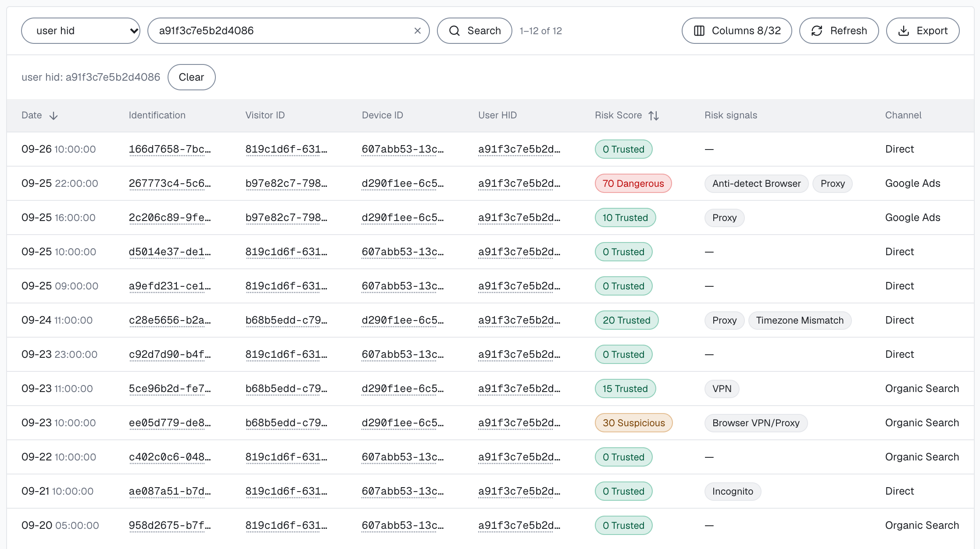980x549 pixels.
Task: Open identification d5014e37-de1…
Action: click(x=170, y=252)
